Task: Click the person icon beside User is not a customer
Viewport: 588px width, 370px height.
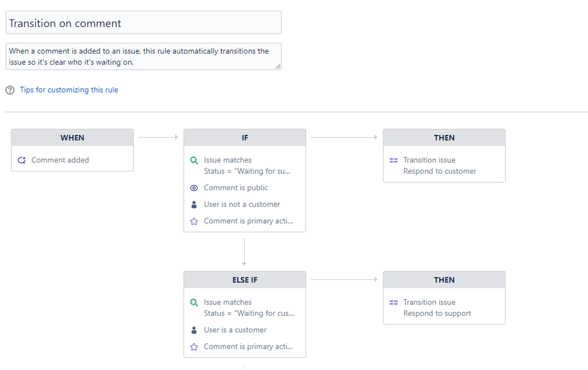Action: click(194, 204)
